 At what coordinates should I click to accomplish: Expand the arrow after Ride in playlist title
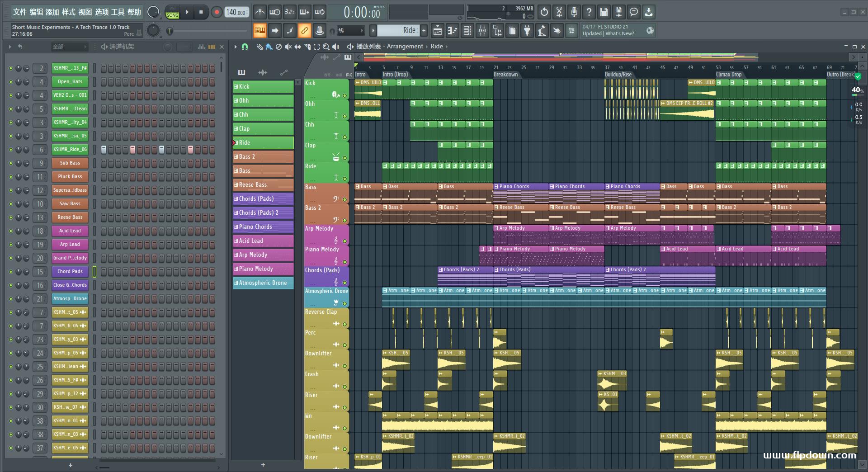click(x=447, y=47)
